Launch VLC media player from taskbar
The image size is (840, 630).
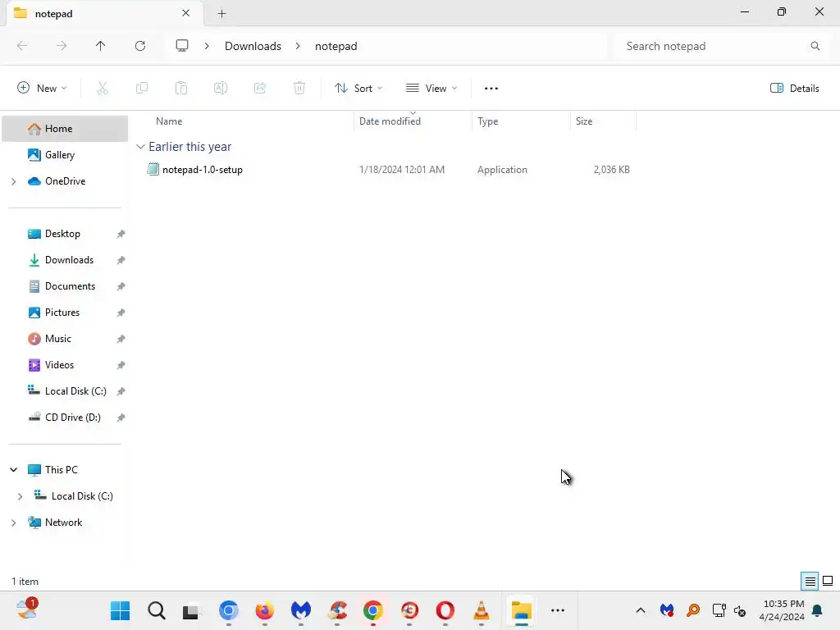coord(481,610)
